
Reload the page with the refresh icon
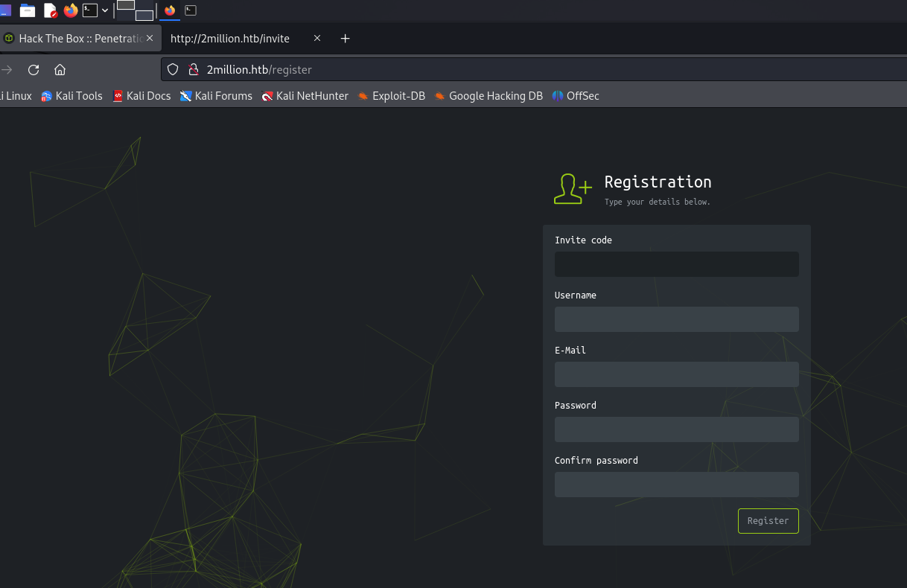34,70
